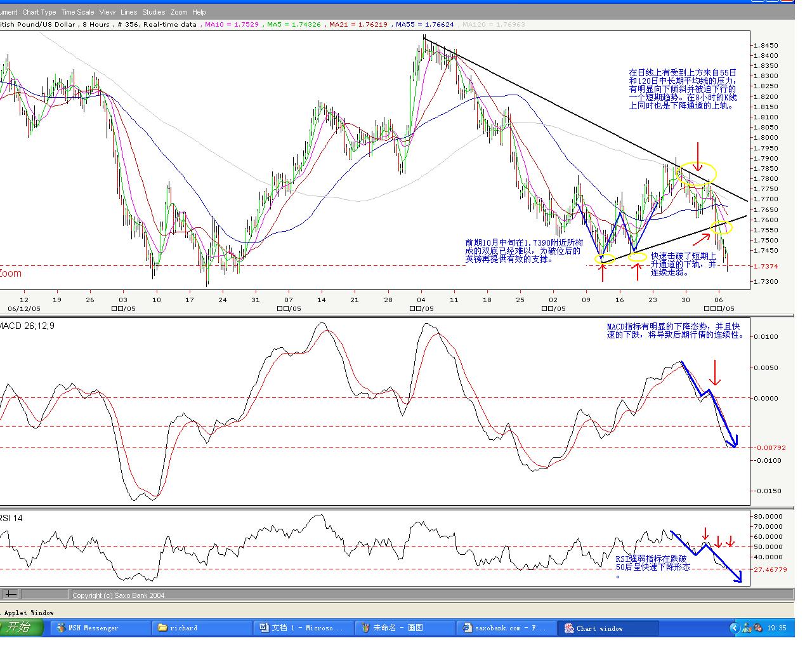
Task: Click the RSI below 50 Chinese annotation text
Action: [x=653, y=567]
